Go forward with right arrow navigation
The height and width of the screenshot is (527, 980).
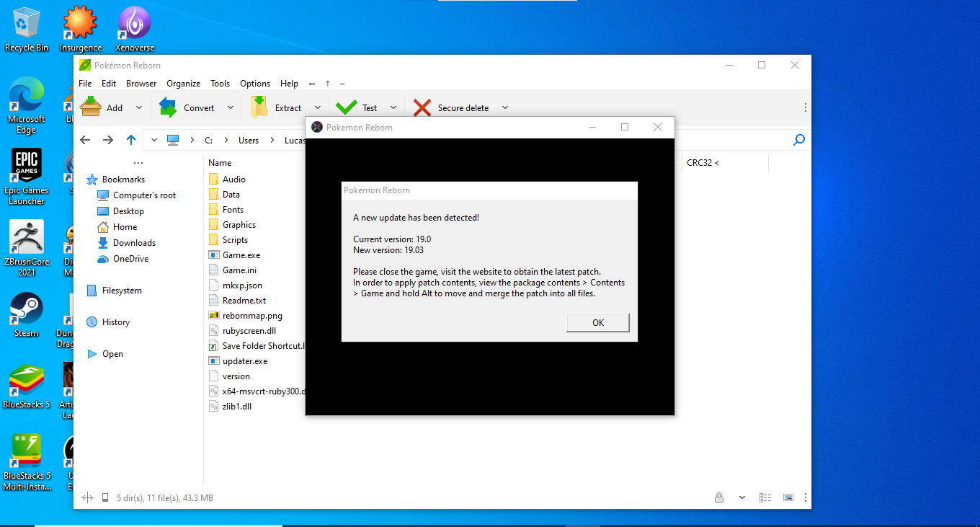coord(108,140)
